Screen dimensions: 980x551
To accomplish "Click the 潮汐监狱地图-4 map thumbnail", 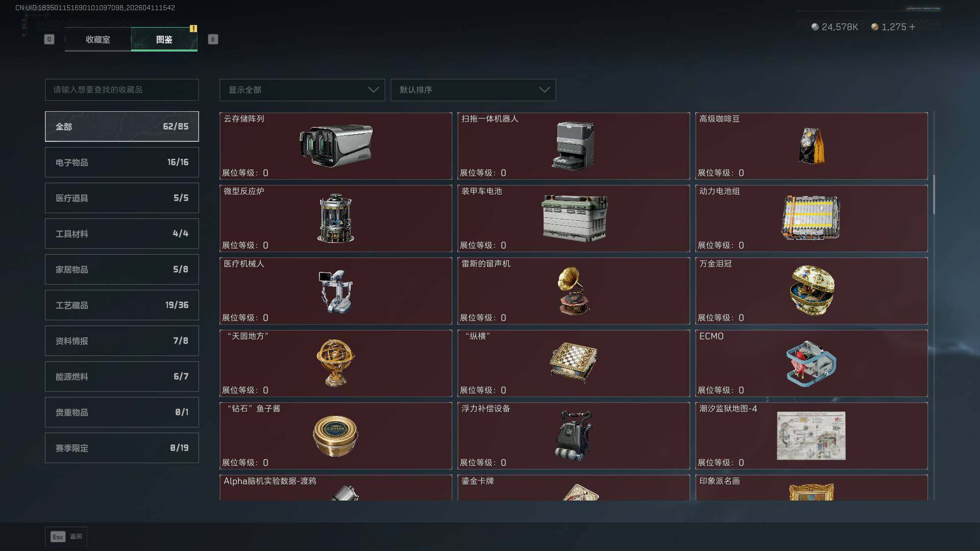I will pos(811,436).
